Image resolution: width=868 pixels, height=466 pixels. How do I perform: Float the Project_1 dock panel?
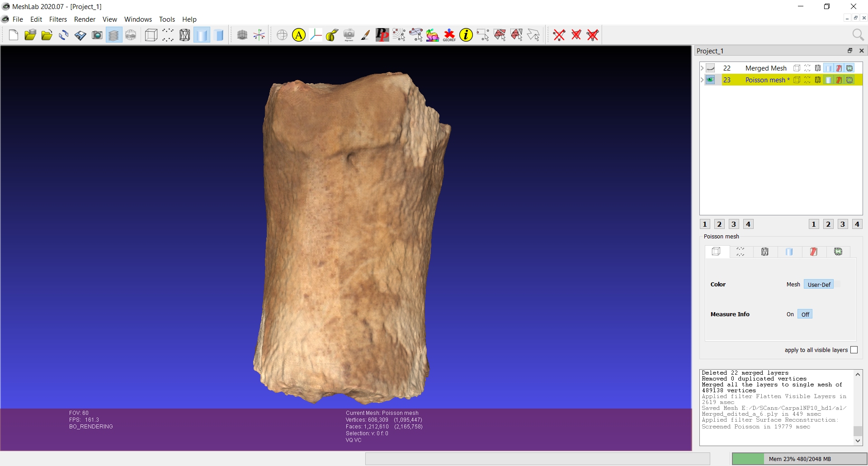click(850, 51)
